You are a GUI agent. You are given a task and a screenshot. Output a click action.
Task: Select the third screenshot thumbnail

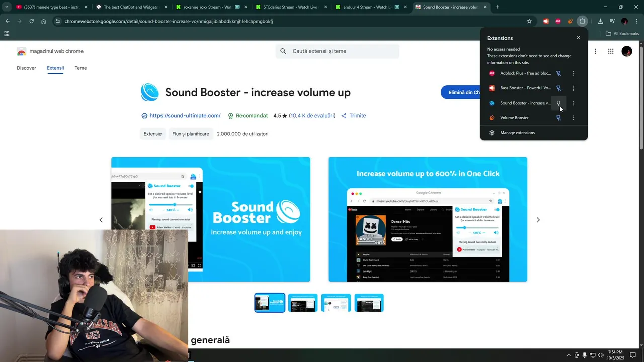point(336,303)
